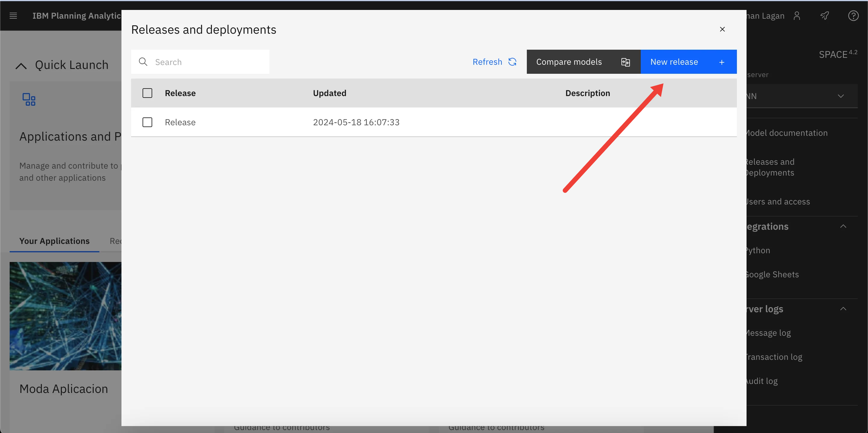
Task: Click the Refresh icon
Action: tap(513, 61)
